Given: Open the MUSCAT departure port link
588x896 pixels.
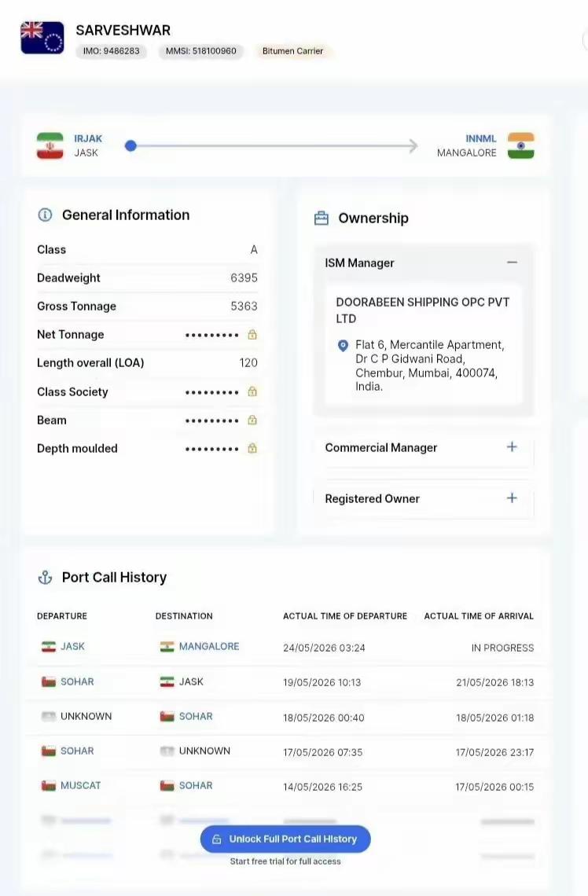Looking at the screenshot, I should 80,786.
